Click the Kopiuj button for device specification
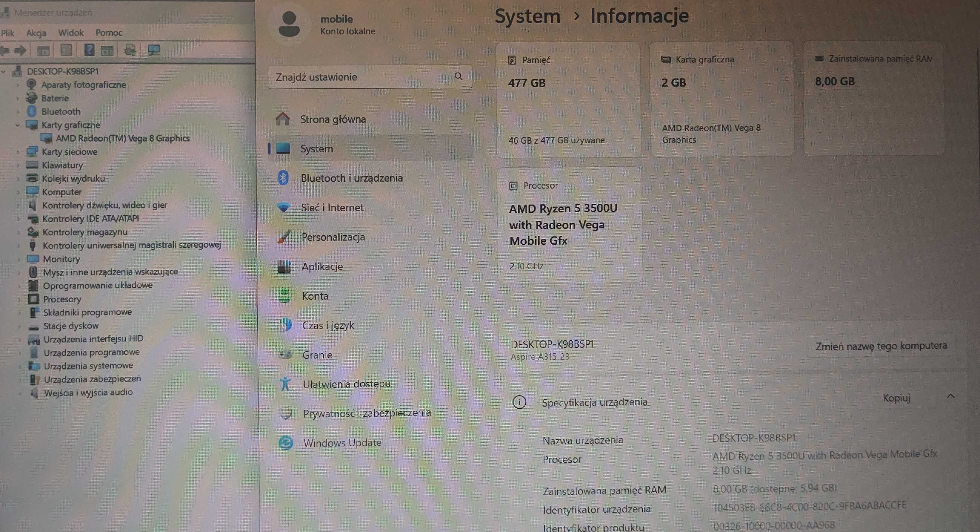The width and height of the screenshot is (980, 532). 896,398
